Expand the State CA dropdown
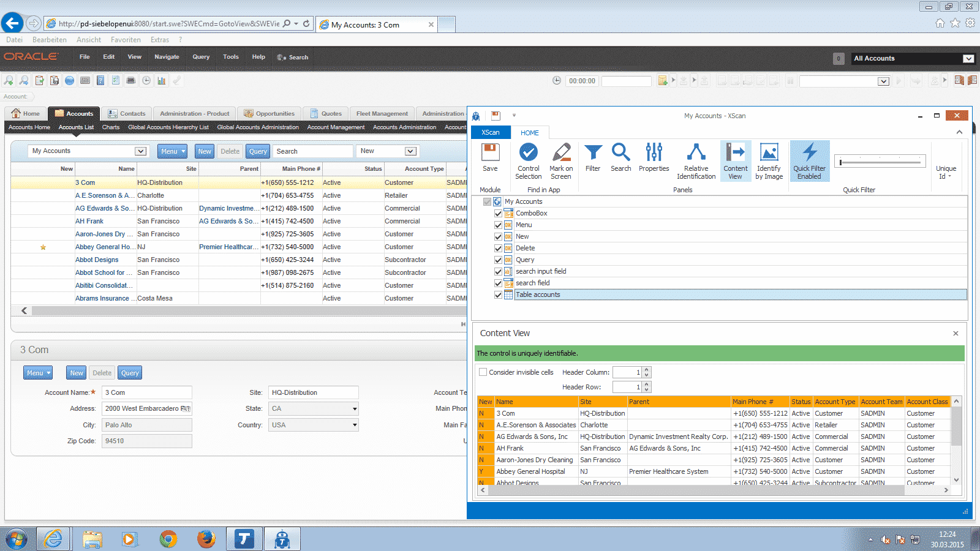 pyautogui.click(x=354, y=409)
